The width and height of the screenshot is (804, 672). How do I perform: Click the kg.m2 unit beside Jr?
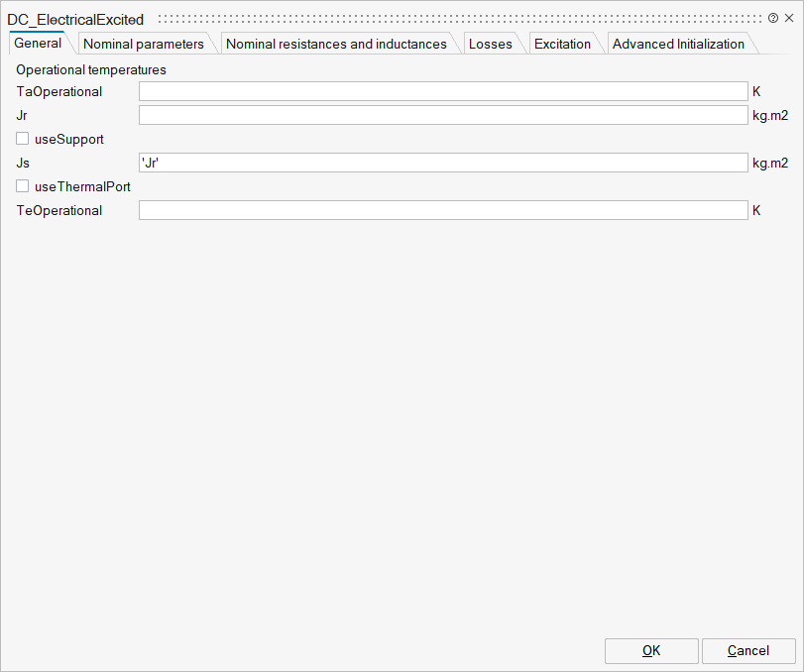(770, 115)
